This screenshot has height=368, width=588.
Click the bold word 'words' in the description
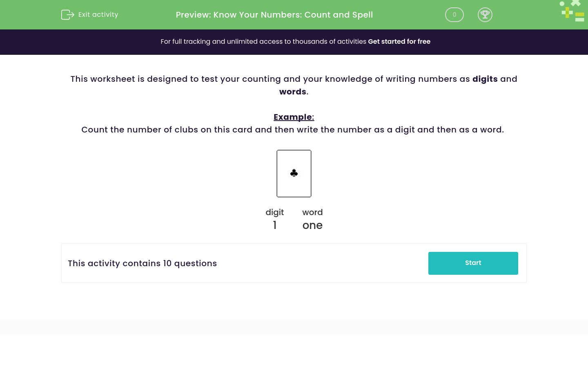click(x=292, y=92)
